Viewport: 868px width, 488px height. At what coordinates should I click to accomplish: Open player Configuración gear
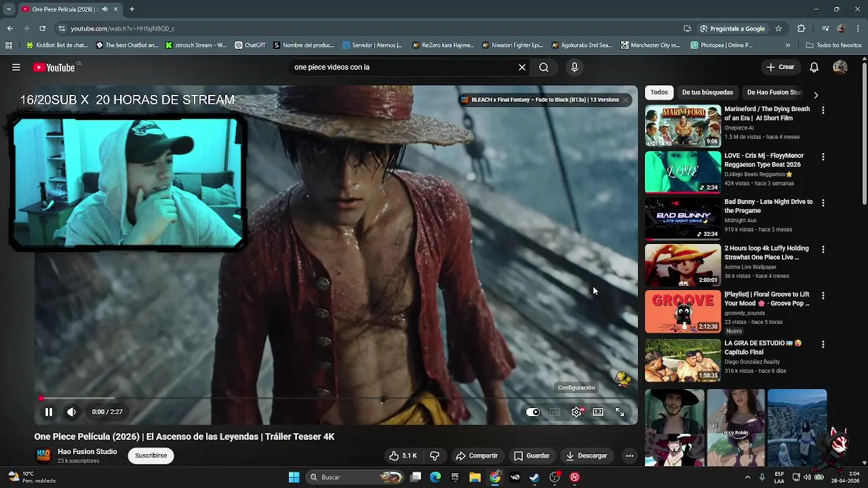pos(576,412)
